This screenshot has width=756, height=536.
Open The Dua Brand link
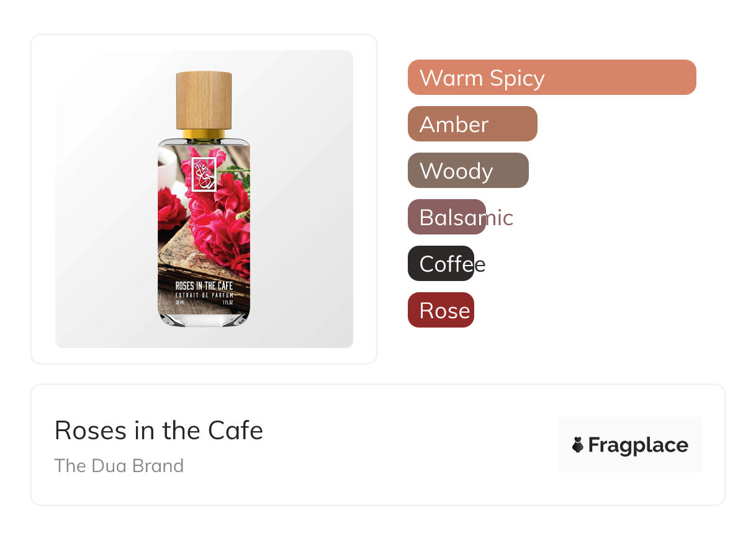tap(119, 465)
